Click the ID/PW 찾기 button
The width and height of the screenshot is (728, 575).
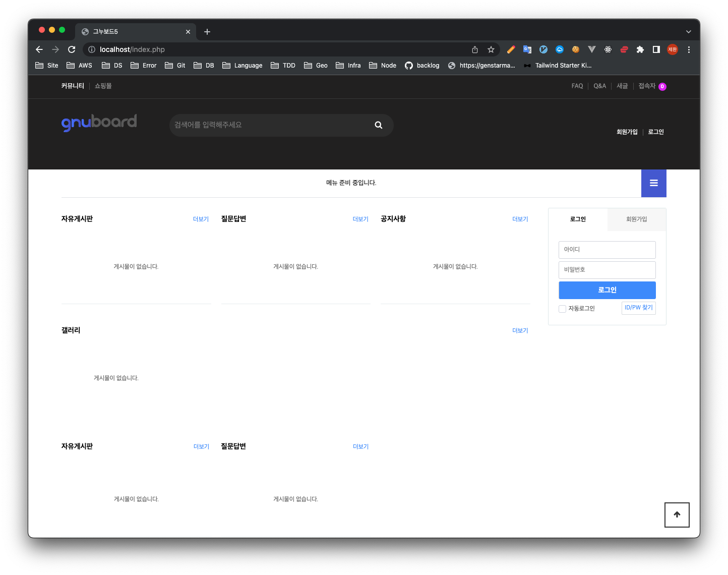[639, 308]
